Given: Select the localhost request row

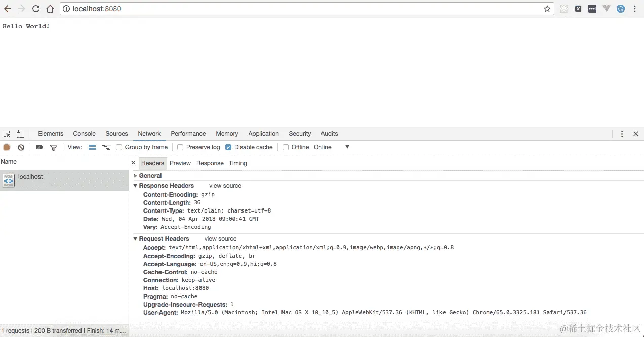Looking at the screenshot, I should tap(64, 180).
